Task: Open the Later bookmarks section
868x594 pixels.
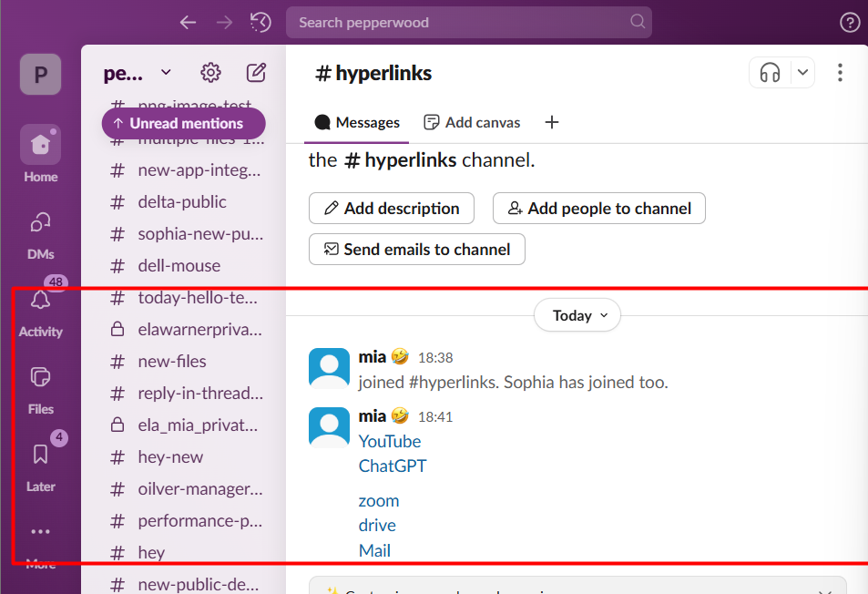Action: 40,456
